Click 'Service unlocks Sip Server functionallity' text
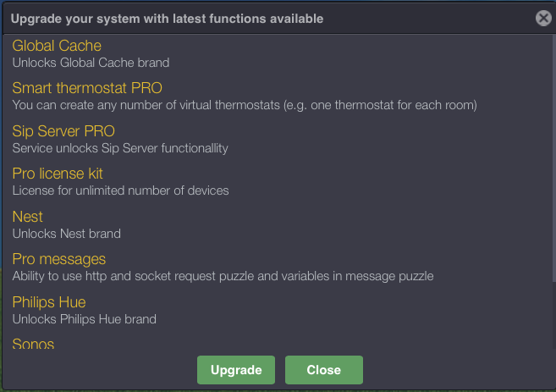Screen dimensions: 556x392 click(x=120, y=148)
